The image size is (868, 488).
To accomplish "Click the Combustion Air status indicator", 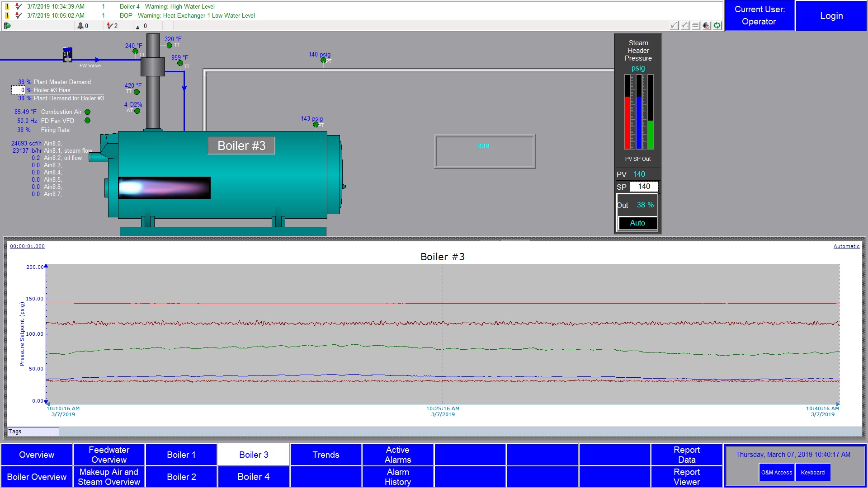I will [x=88, y=112].
